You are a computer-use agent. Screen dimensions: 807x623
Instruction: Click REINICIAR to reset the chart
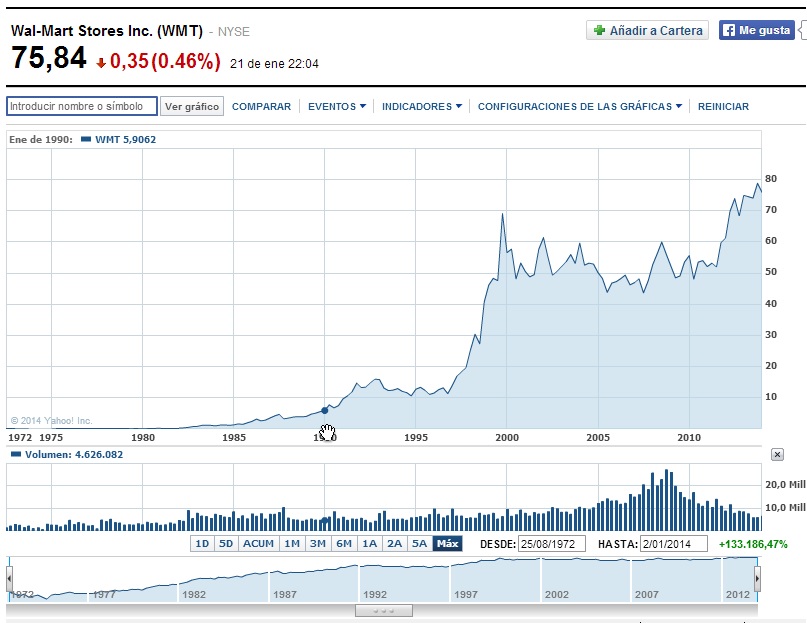pos(723,107)
